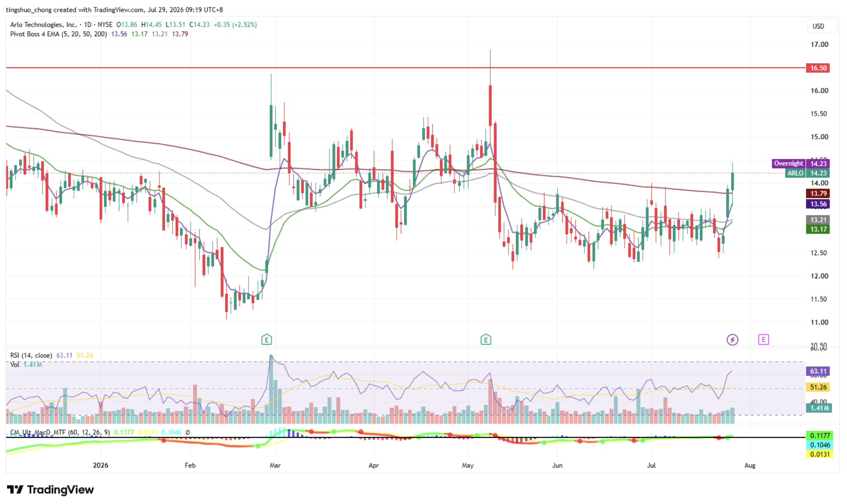The height and width of the screenshot is (504, 847).
Task: Click the 11.00 price axis tick
Action: (x=819, y=322)
